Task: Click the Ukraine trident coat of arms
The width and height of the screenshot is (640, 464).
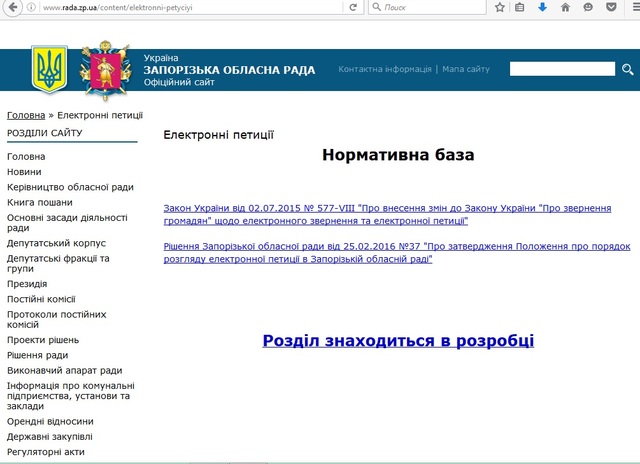Action: (49, 69)
